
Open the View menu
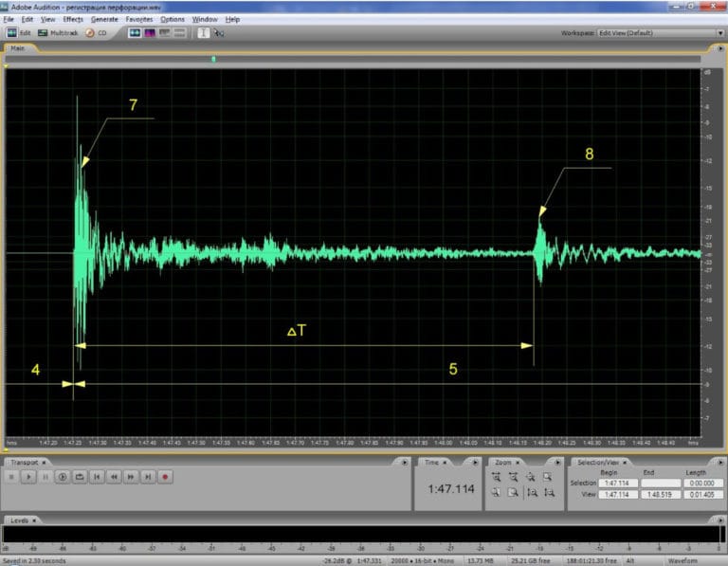click(x=47, y=20)
